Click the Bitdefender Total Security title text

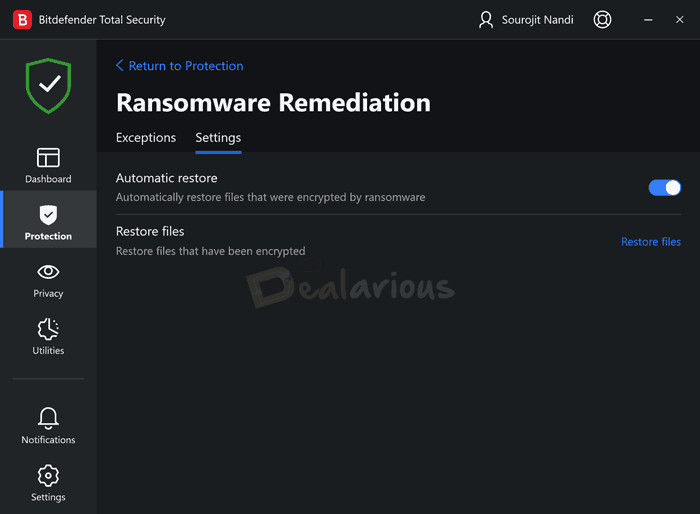point(102,20)
